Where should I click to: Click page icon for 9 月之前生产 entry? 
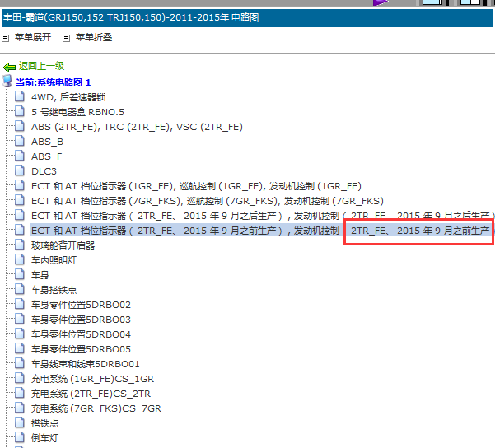click(20, 230)
